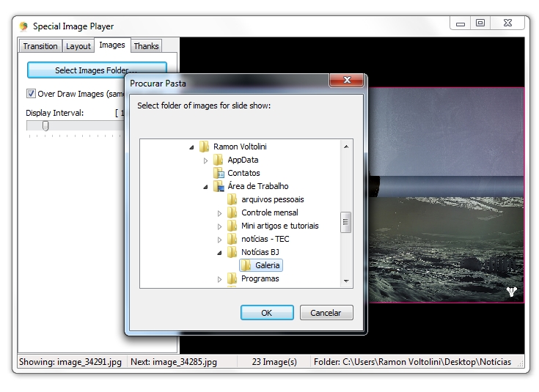This screenshot has width=539, height=392.
Task: Select the Mini artigos e tutoriais label
Action: 280,226
